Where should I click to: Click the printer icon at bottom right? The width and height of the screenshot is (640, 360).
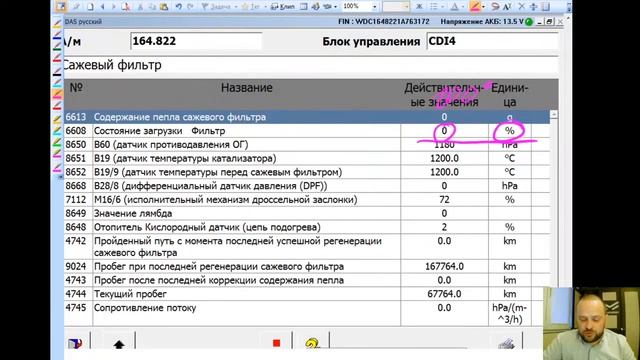(507, 343)
